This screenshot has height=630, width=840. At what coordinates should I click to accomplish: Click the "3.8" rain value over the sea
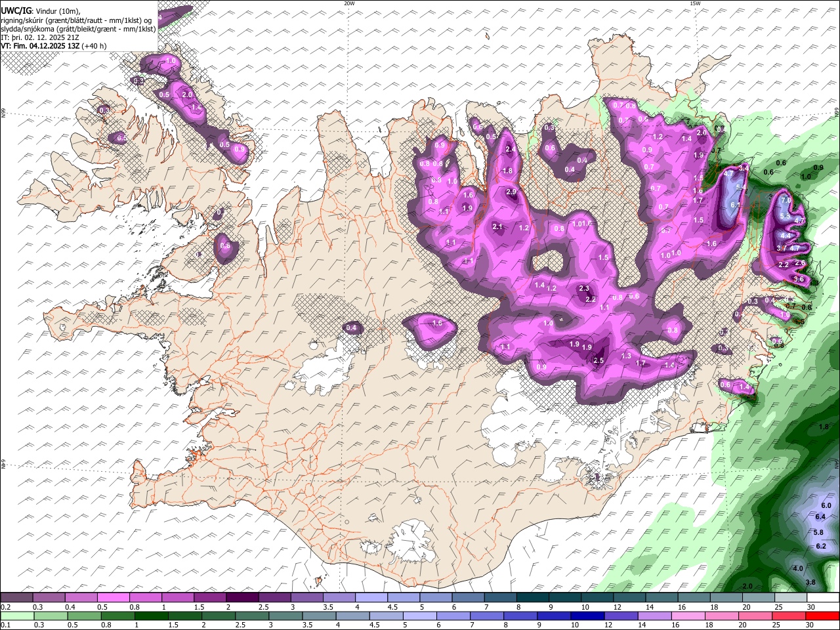(x=810, y=582)
